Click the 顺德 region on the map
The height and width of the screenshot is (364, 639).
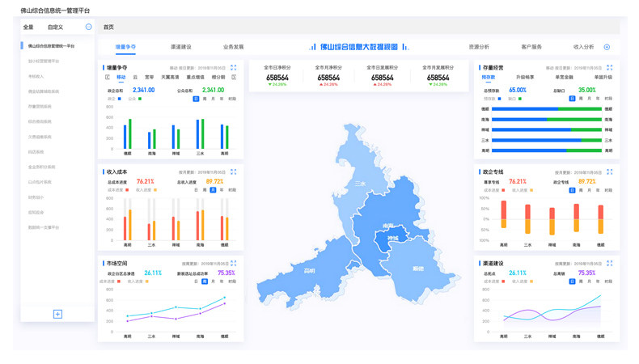(x=418, y=269)
